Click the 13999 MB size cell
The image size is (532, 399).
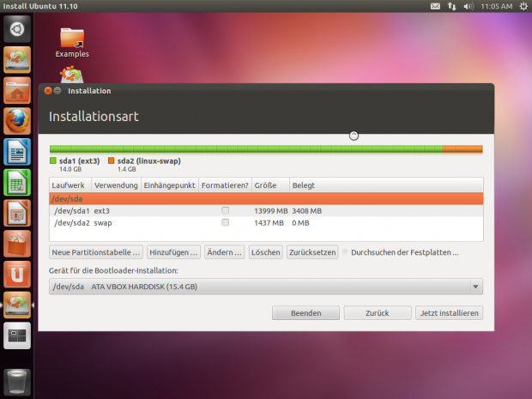coord(271,211)
